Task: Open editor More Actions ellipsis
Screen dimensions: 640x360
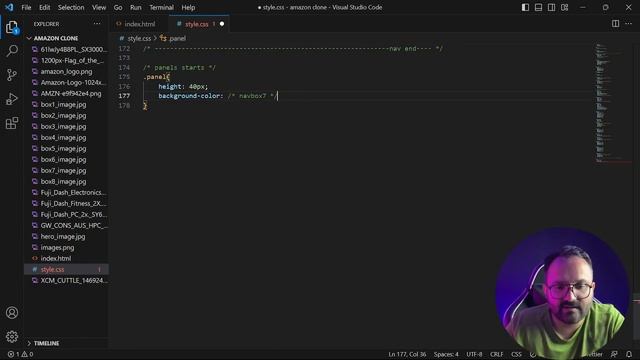Action: point(628,24)
